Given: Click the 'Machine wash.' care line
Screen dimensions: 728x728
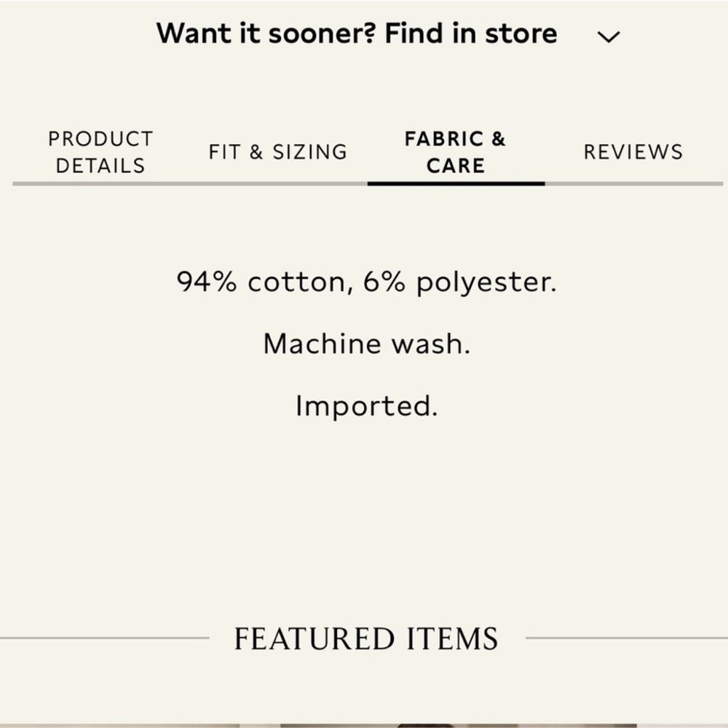Looking at the screenshot, I should point(366,343).
